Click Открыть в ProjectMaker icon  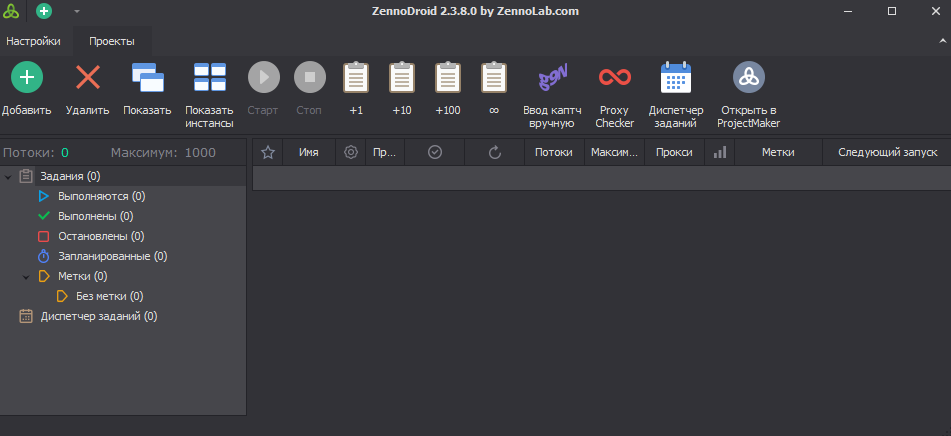[748, 78]
